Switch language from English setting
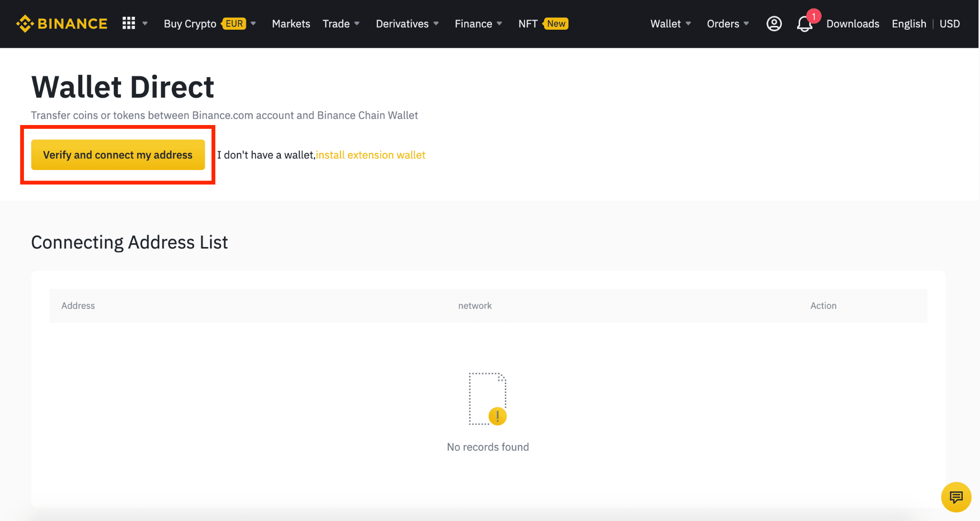The height and width of the screenshot is (521, 980). [909, 23]
